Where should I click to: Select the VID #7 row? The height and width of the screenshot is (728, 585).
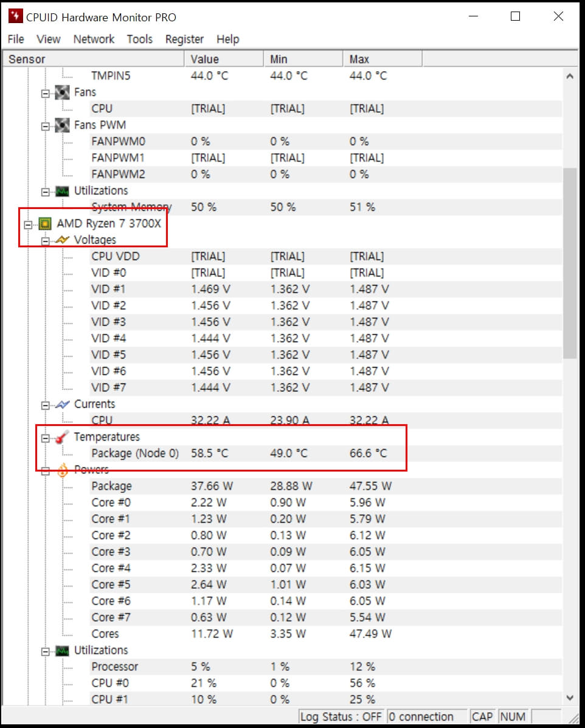[x=326, y=388]
